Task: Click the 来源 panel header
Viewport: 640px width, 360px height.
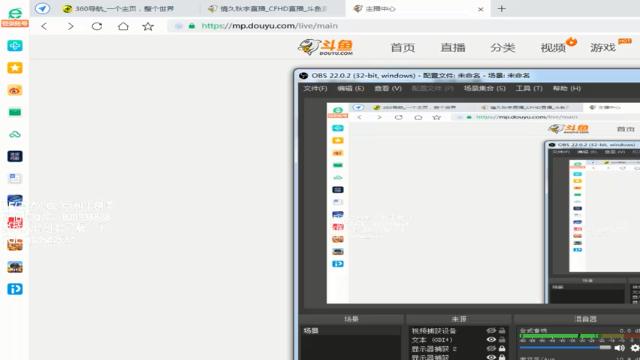Action: (459, 319)
